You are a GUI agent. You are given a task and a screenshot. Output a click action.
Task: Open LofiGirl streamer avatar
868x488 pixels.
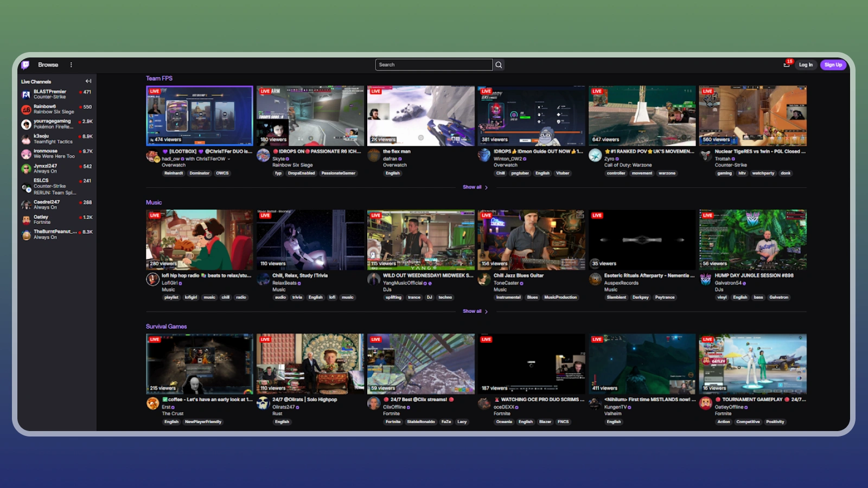click(x=153, y=279)
